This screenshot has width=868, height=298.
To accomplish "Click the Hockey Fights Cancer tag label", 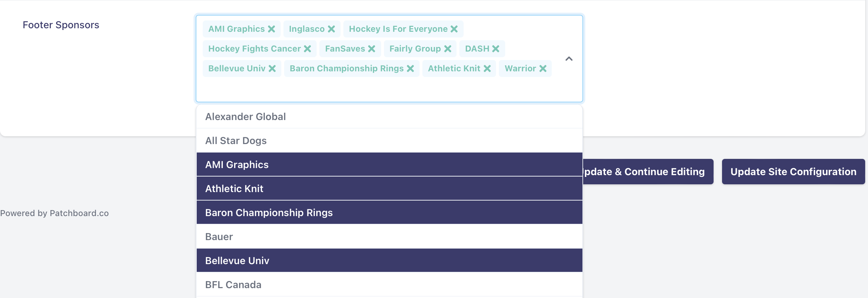I will 255,49.
